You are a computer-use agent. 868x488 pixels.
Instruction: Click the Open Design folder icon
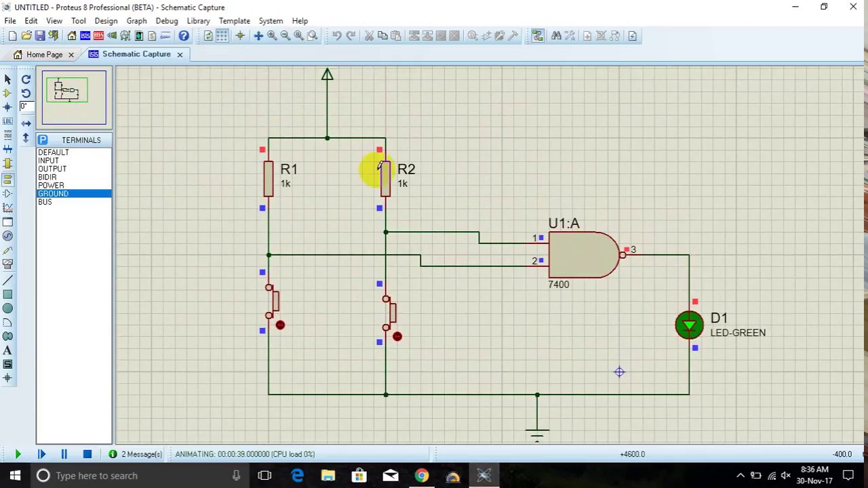click(26, 36)
